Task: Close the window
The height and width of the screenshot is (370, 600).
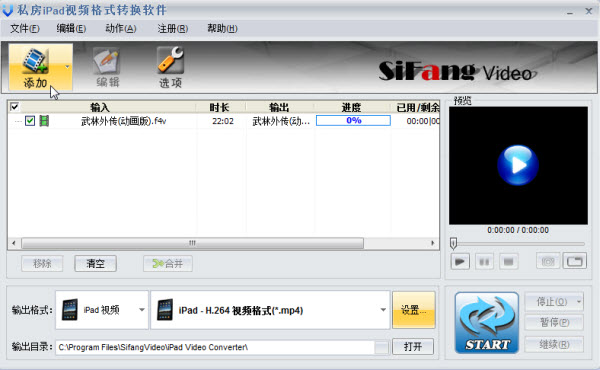Action: pyautogui.click(x=589, y=11)
